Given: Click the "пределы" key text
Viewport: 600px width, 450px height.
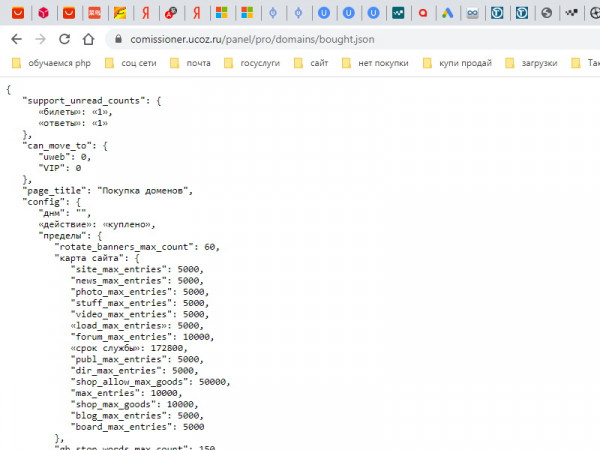Looking at the screenshot, I should pos(65,235).
